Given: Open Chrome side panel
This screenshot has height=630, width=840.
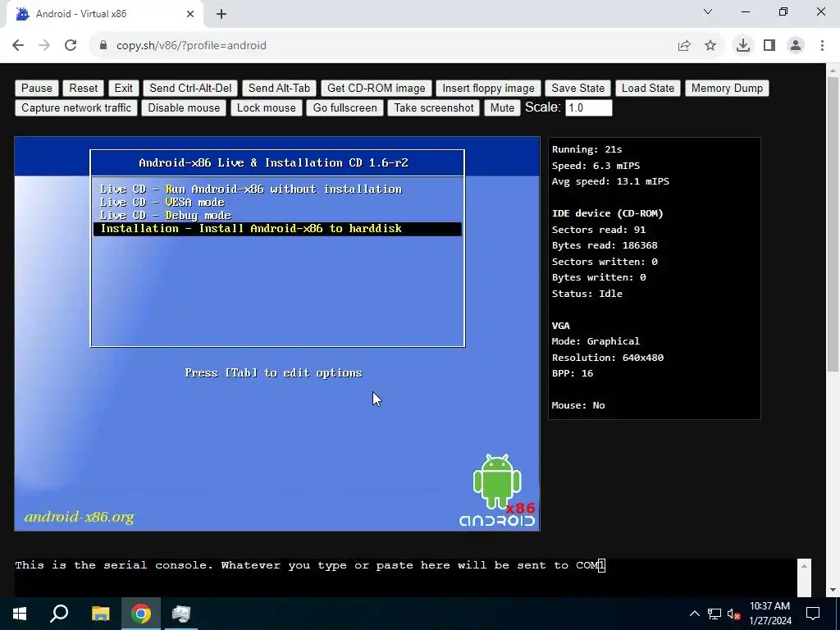Looking at the screenshot, I should [769, 46].
